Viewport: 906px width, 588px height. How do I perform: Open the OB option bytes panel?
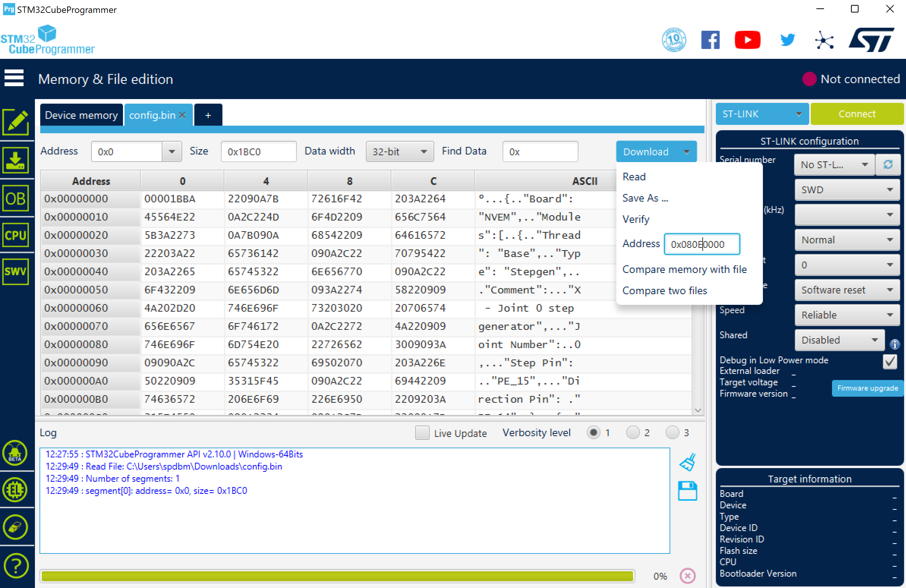(16, 199)
